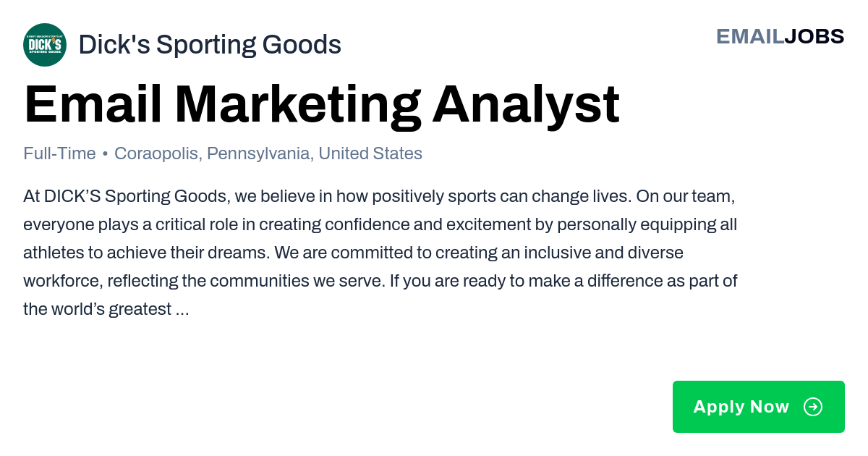Click the word 'Marketing' in the heading
This screenshot has width=868, height=456.
(297, 105)
